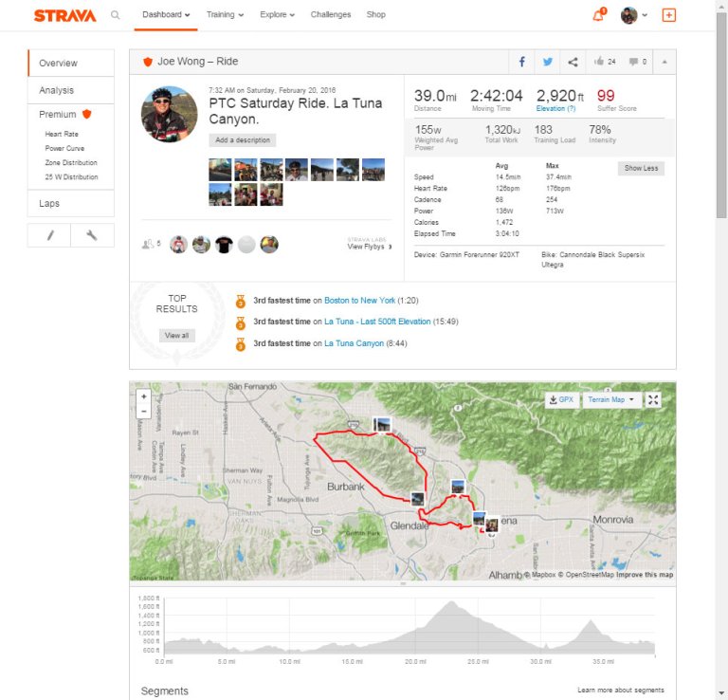The height and width of the screenshot is (700, 728).
Task: Open the Challenges menu item
Action: pos(330,15)
